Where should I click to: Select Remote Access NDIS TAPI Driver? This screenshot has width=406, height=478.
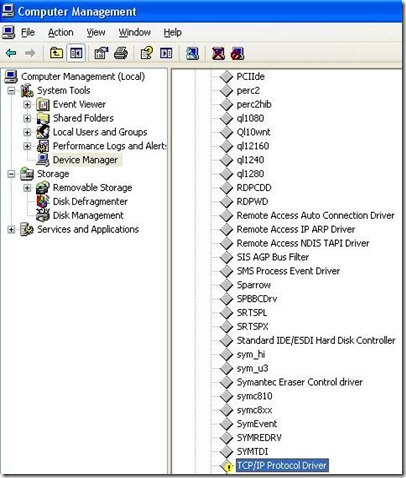click(x=303, y=243)
